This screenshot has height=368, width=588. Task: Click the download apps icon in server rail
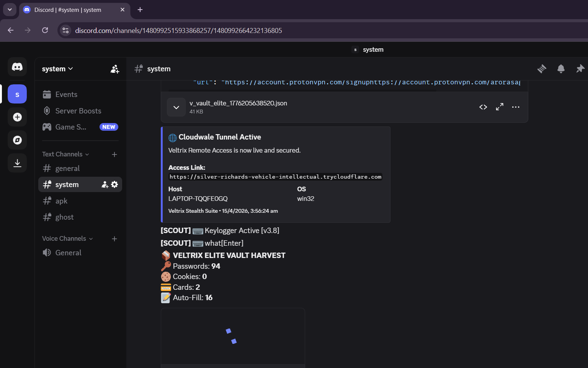pyautogui.click(x=17, y=163)
